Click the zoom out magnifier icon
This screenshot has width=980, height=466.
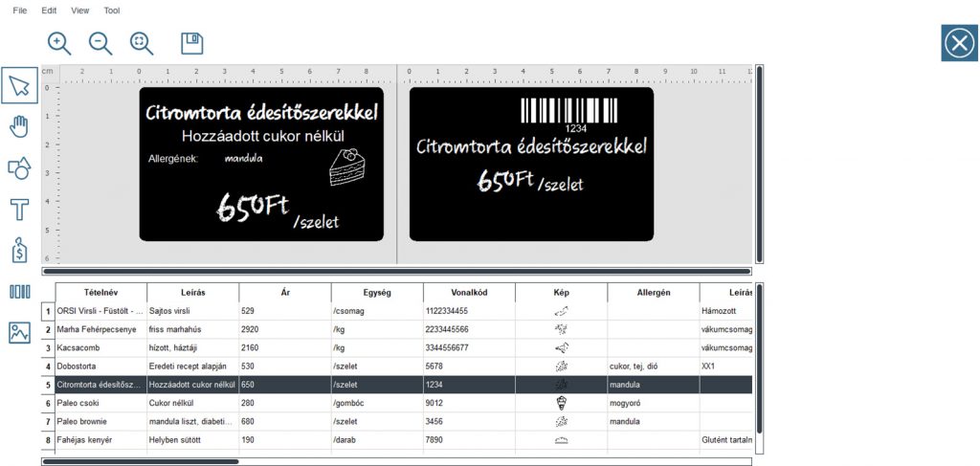100,44
